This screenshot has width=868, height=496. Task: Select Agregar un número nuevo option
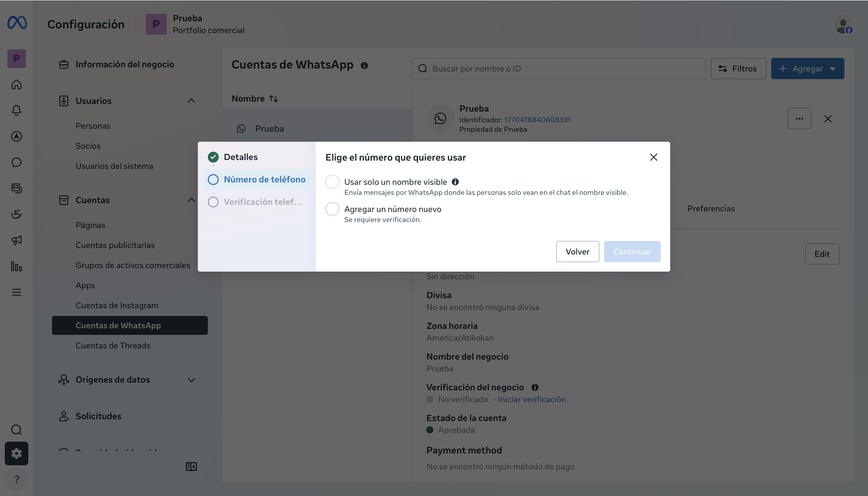tap(332, 209)
